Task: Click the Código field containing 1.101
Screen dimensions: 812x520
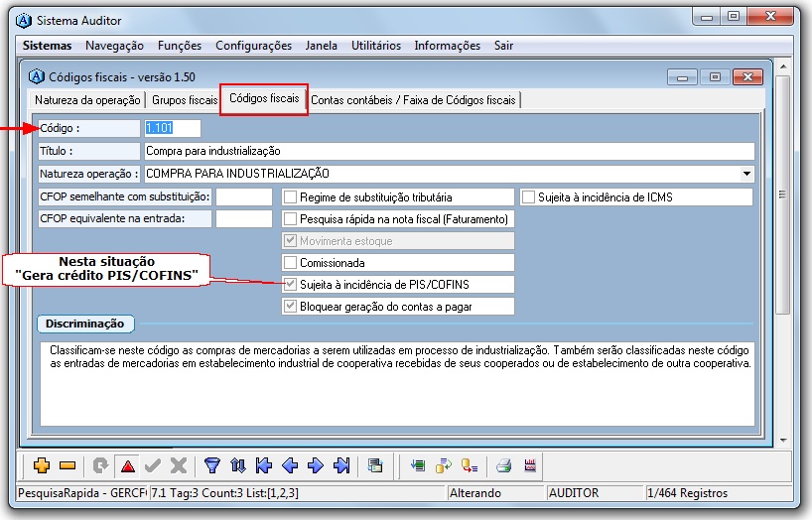Action: pyautogui.click(x=173, y=128)
